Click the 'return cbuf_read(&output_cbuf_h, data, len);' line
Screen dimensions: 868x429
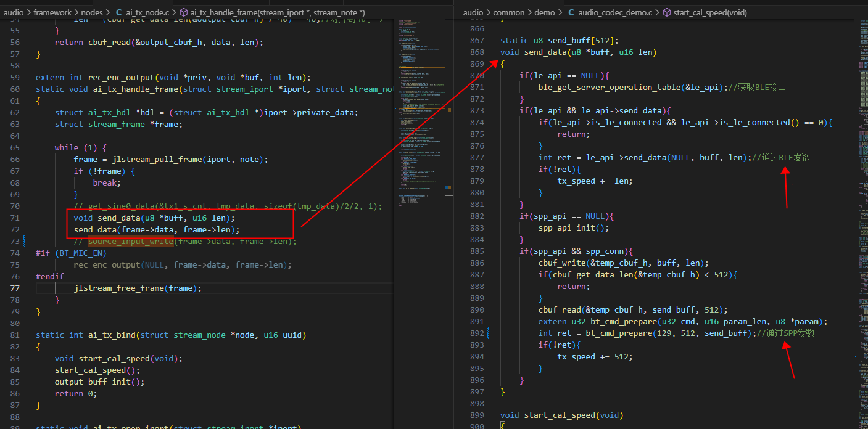(x=159, y=43)
